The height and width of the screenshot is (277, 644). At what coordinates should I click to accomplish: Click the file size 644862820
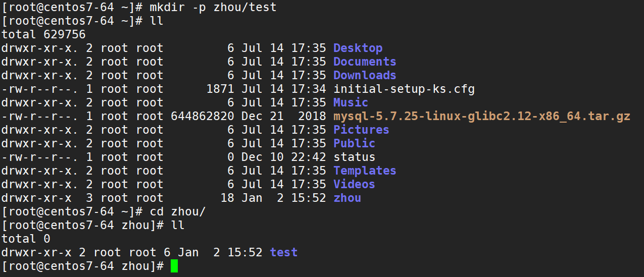tap(202, 117)
